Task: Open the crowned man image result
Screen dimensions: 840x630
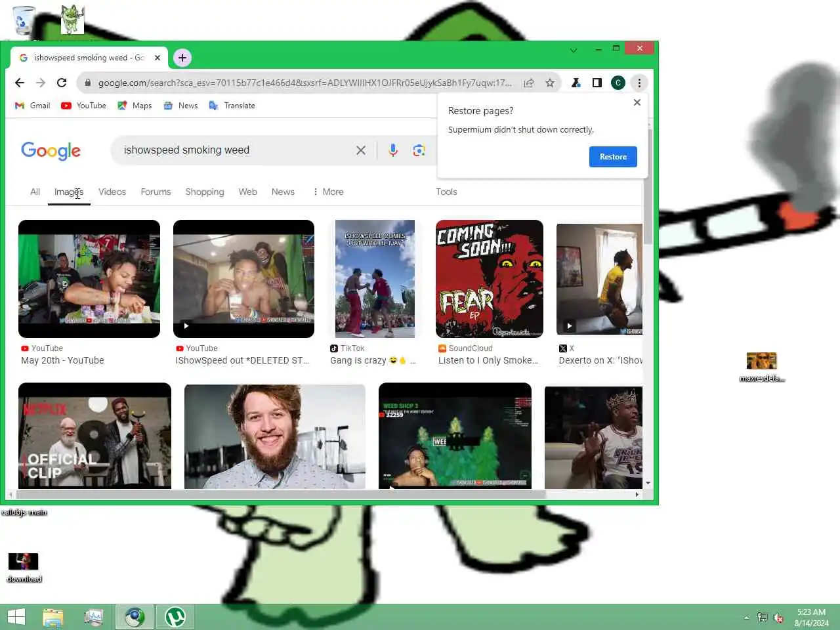Action: point(593,438)
